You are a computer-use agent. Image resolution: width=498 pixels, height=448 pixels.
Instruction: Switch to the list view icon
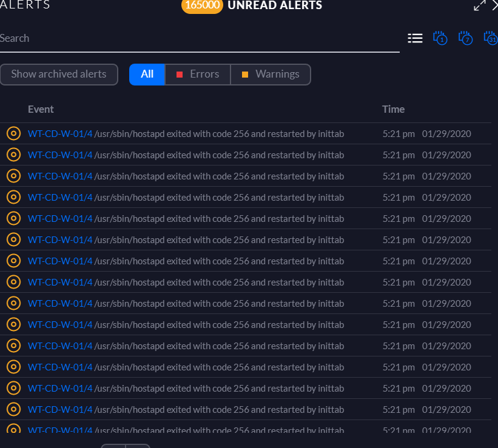(415, 38)
